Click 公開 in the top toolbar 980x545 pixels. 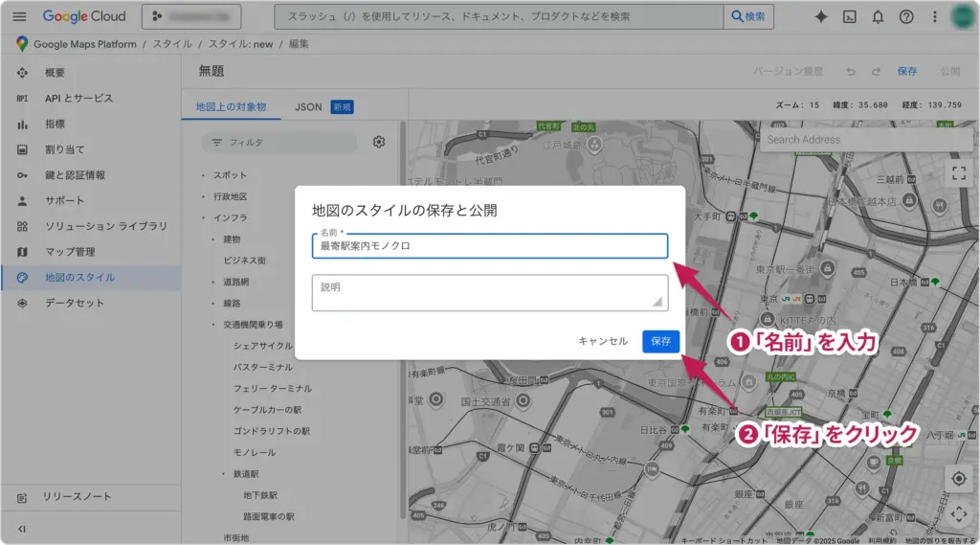pos(950,72)
